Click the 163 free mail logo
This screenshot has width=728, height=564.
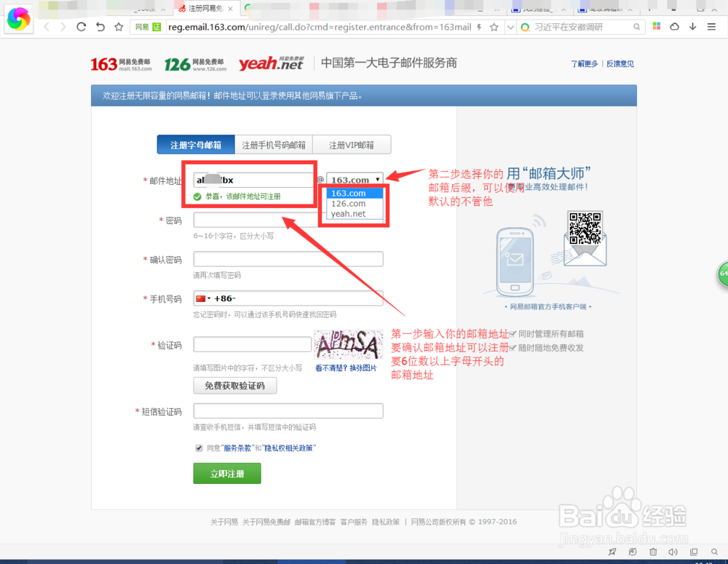tap(121, 64)
